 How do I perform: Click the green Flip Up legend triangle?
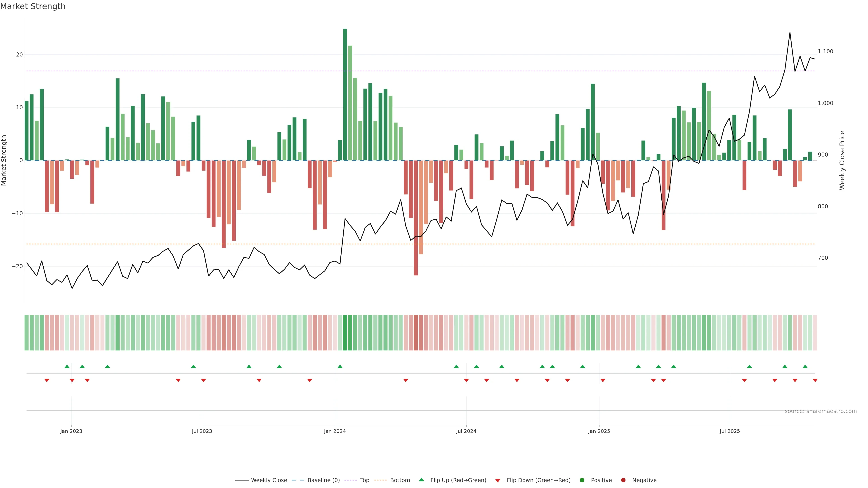[421, 480]
